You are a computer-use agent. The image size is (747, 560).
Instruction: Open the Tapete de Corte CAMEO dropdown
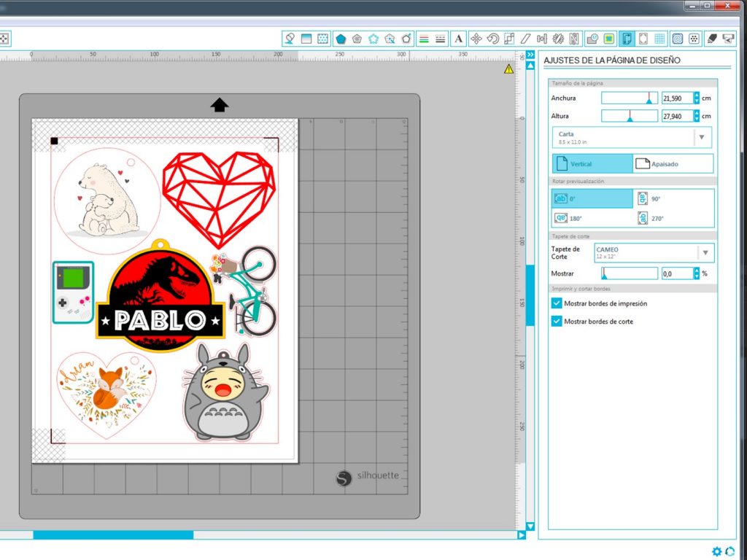pos(654,253)
